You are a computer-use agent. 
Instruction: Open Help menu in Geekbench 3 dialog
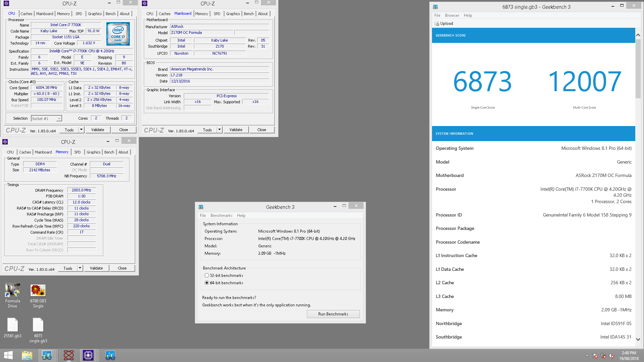[241, 216]
